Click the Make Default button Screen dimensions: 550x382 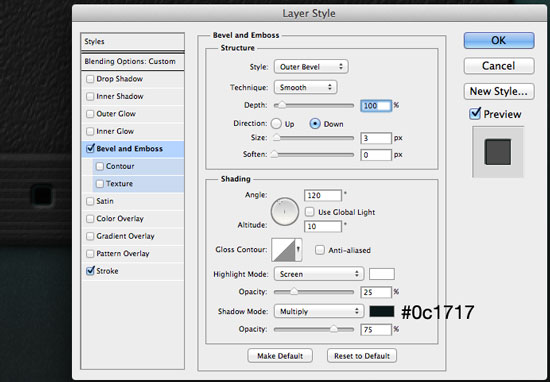pos(280,356)
